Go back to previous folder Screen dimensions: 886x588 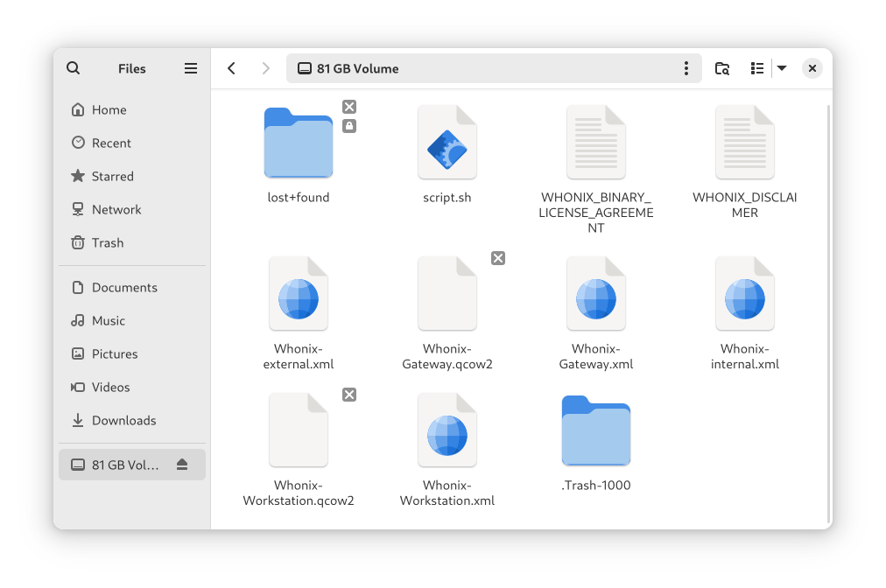coord(232,68)
